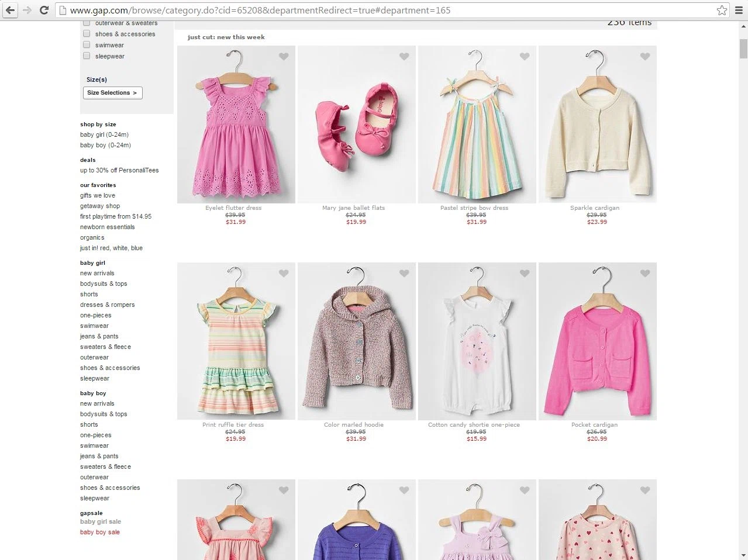
Task: Bookmark this page with the star icon
Action: click(722, 10)
